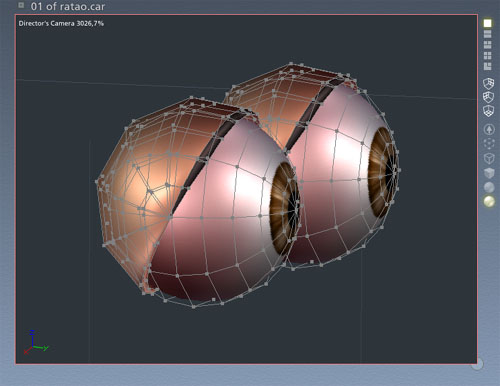Click the XYZ axis indicator in corner

pyautogui.click(x=36, y=343)
